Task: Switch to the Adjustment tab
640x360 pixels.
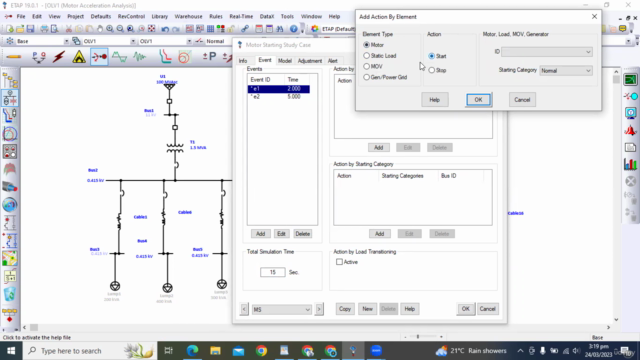Action: [x=310, y=61]
